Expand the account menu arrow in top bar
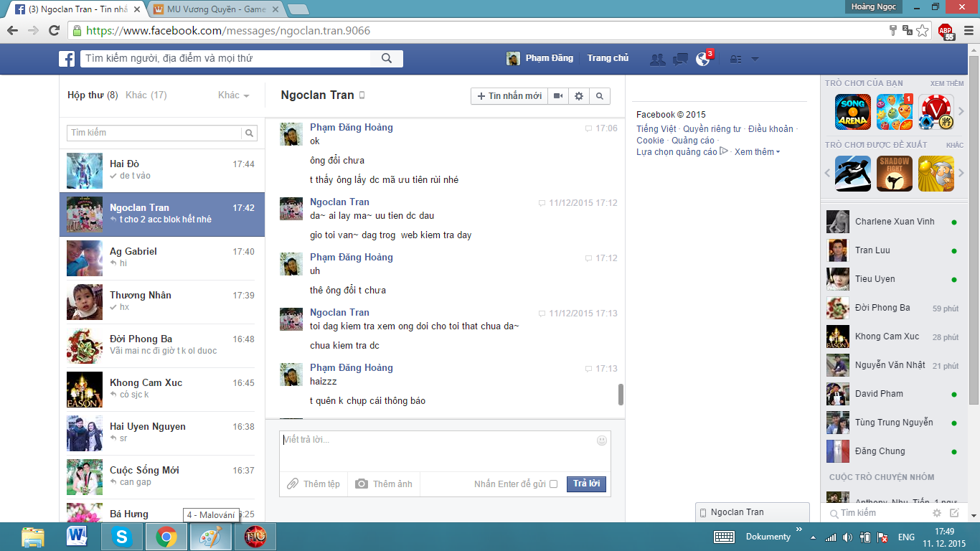The image size is (980, 551). pos(755,60)
